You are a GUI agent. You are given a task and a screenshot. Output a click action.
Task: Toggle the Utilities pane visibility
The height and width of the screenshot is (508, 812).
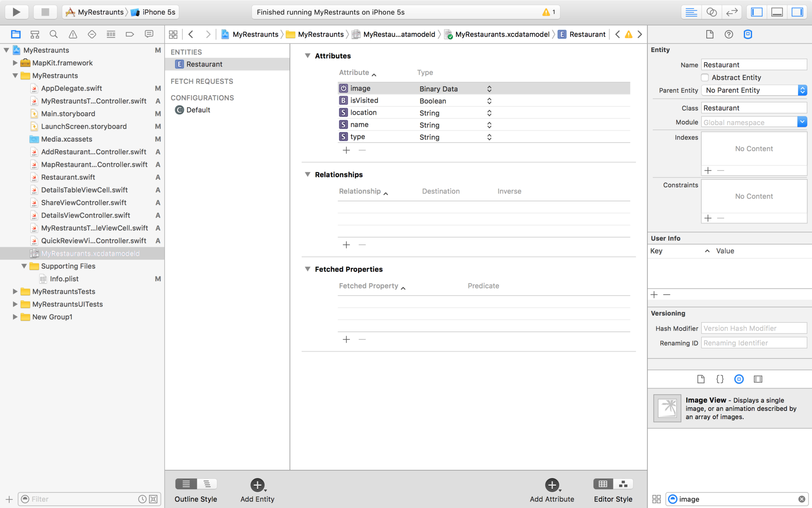click(797, 12)
